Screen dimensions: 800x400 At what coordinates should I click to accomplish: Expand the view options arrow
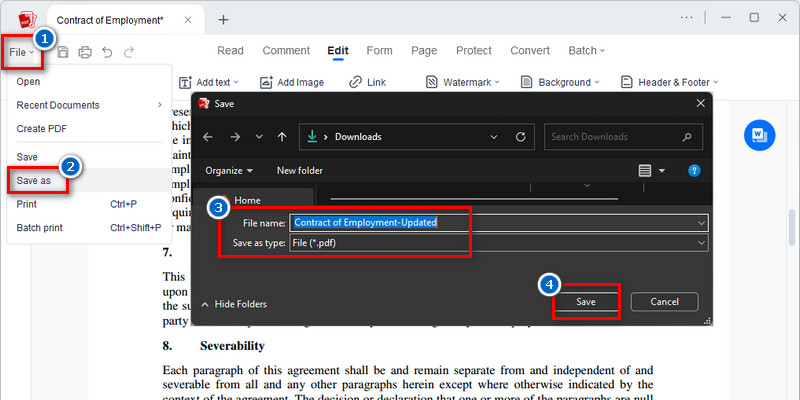tap(662, 170)
